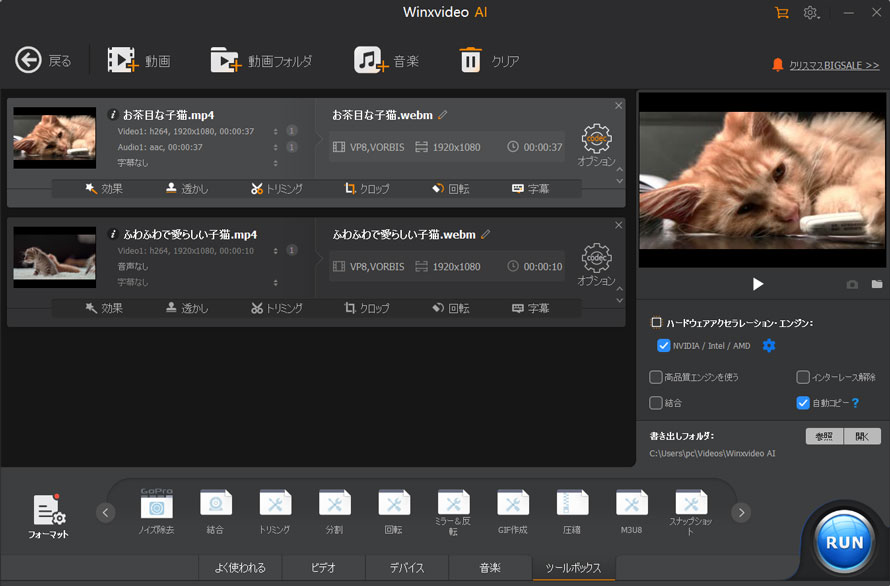This screenshot has width=890, height=586.
Task: Expand Video1 track dropdown for お茶目な子猫.mp4
Action: 275,131
